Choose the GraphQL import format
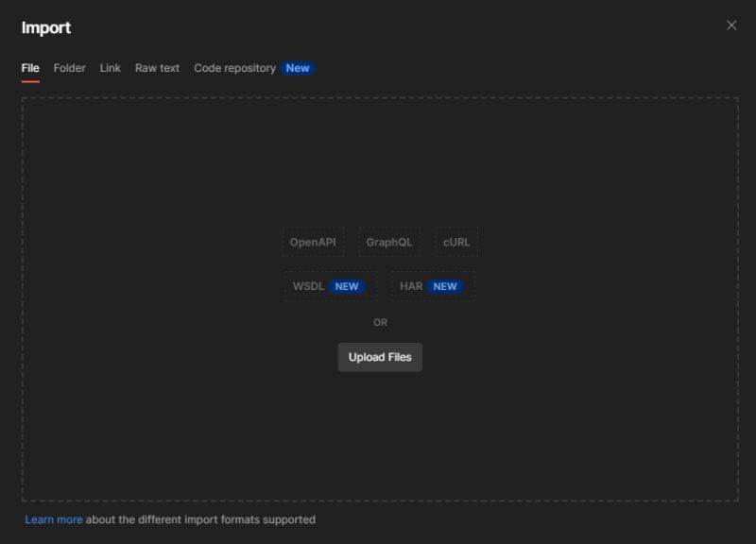The image size is (756, 544). [388, 242]
